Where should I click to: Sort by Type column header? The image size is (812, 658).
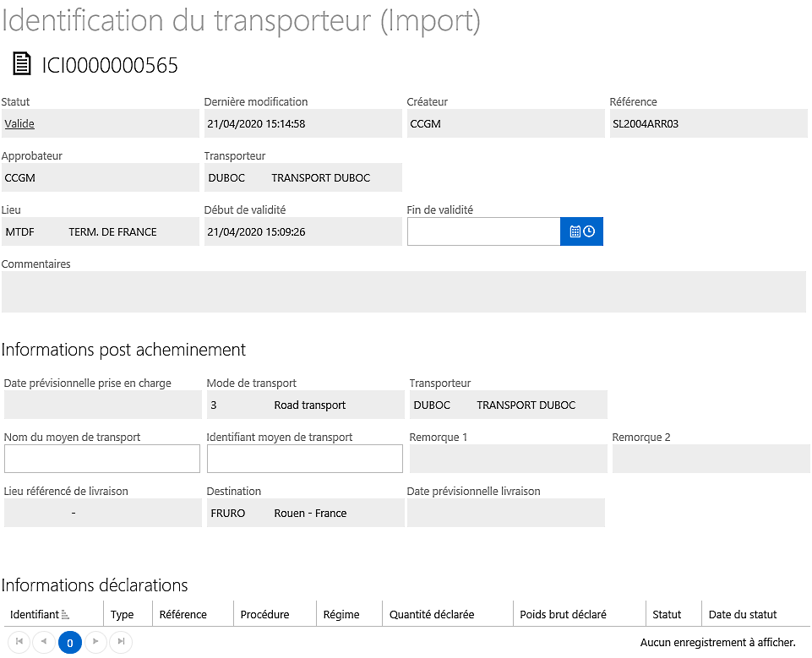pos(123,615)
